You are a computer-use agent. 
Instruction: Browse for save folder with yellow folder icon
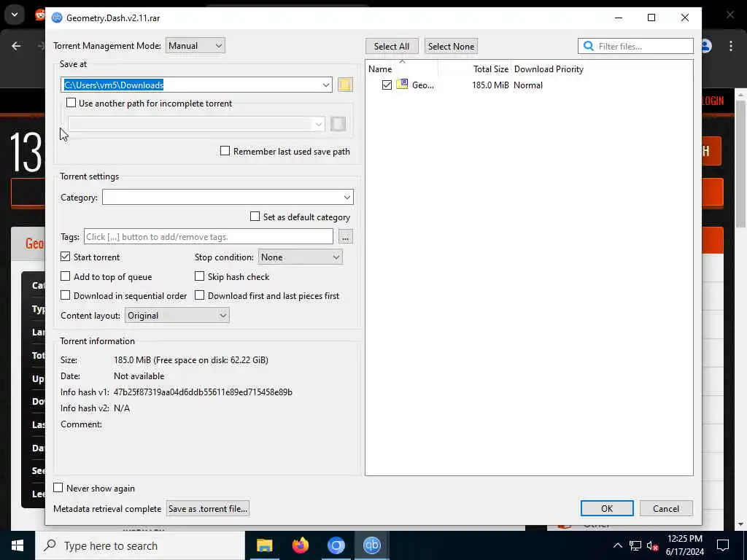click(x=345, y=85)
